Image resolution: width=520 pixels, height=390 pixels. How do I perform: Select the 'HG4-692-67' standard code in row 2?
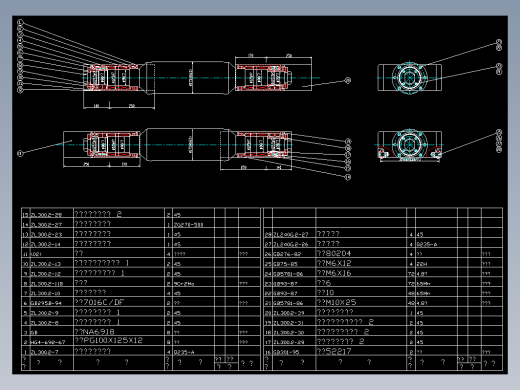(48, 342)
